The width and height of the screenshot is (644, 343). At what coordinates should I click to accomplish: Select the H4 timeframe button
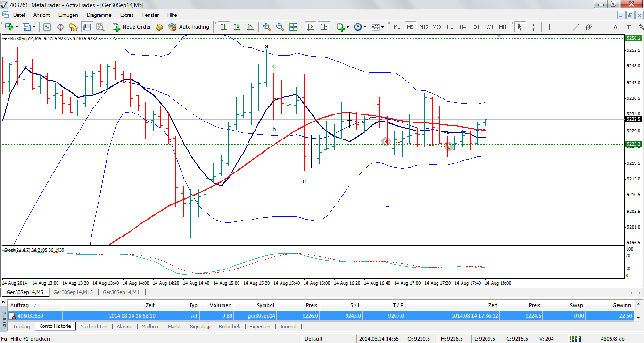pyautogui.click(x=463, y=27)
